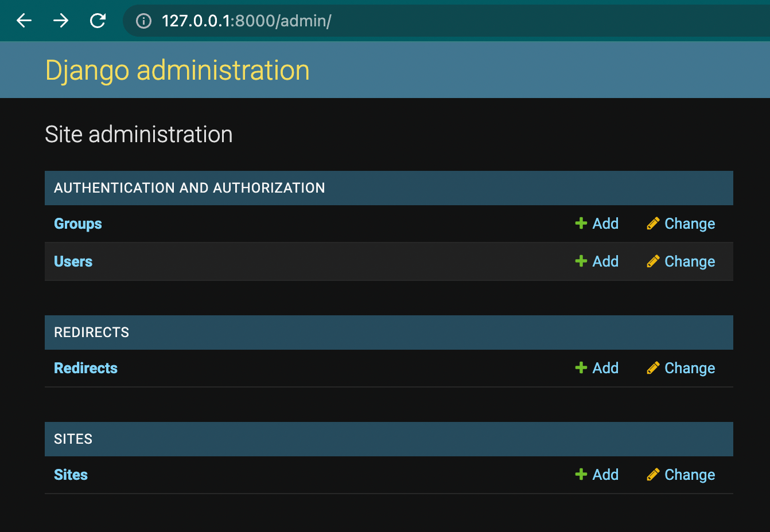The width and height of the screenshot is (770, 532).
Task: Add a new Redirect
Action: click(x=605, y=368)
